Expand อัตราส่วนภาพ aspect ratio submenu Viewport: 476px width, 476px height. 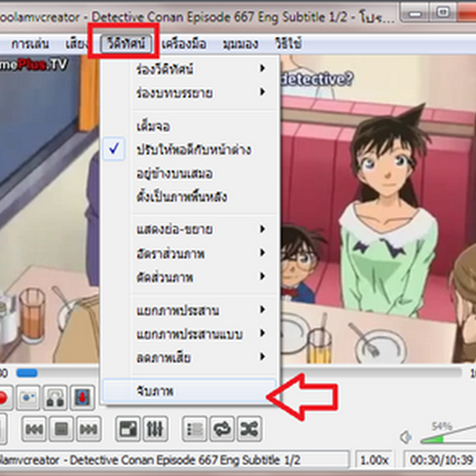pos(189,253)
